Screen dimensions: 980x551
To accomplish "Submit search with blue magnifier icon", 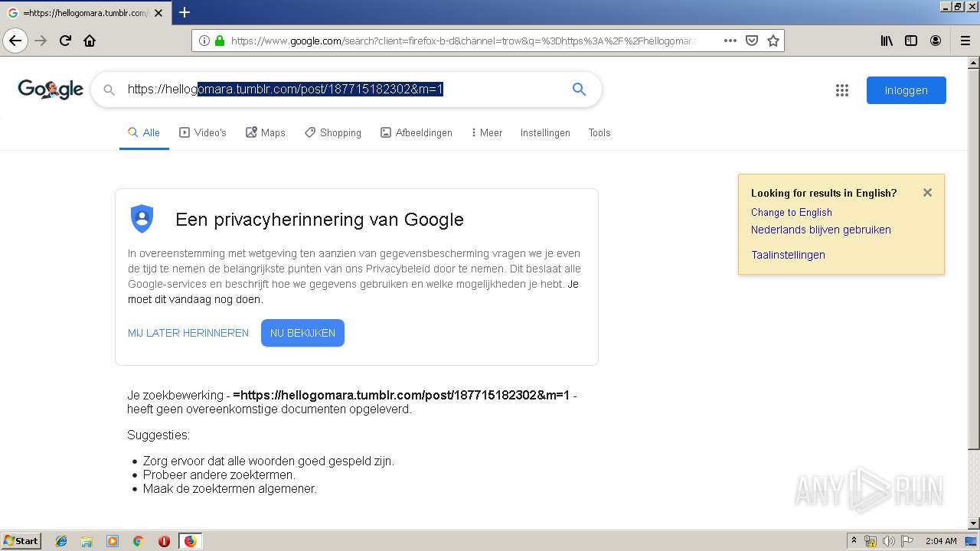I will pyautogui.click(x=579, y=90).
